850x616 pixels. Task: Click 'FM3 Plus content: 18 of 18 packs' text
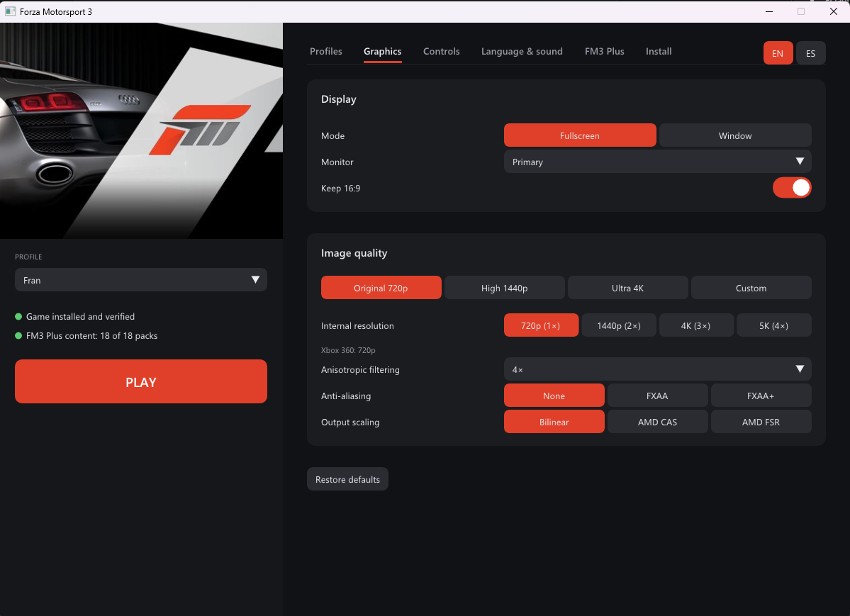pyautogui.click(x=91, y=336)
